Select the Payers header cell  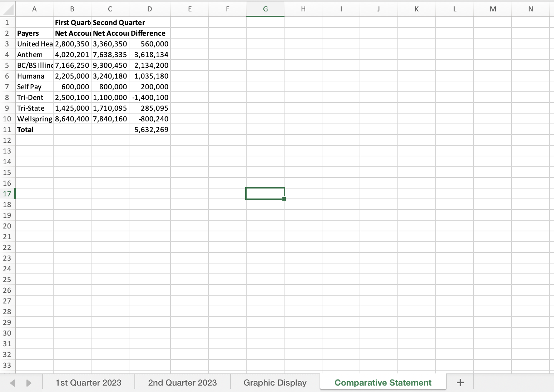tap(34, 33)
